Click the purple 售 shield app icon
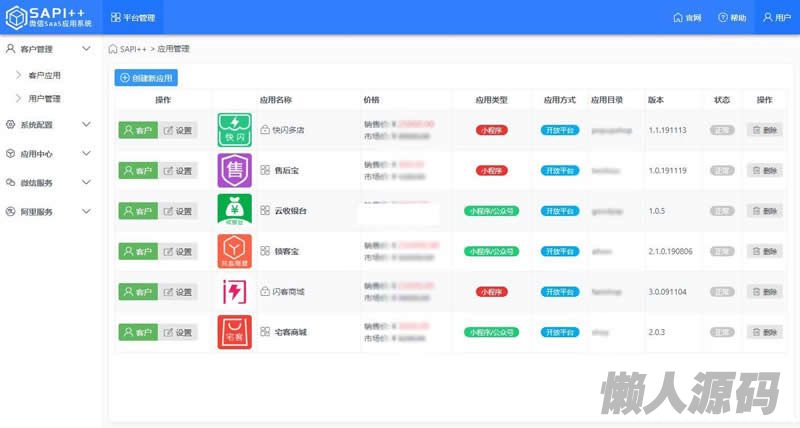This screenshot has width=800, height=428. 235,170
